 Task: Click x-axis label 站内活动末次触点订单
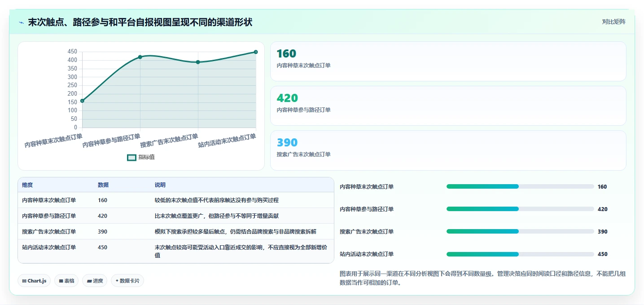click(x=227, y=141)
